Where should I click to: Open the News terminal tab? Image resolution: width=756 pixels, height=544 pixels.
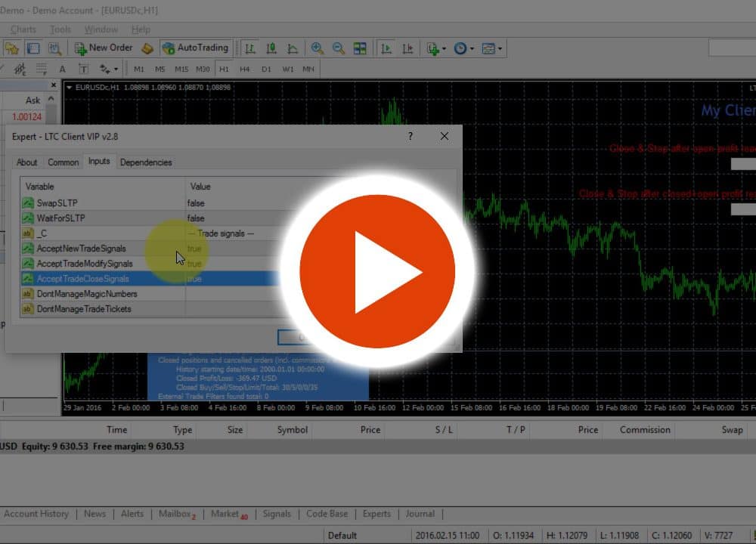[x=94, y=514]
